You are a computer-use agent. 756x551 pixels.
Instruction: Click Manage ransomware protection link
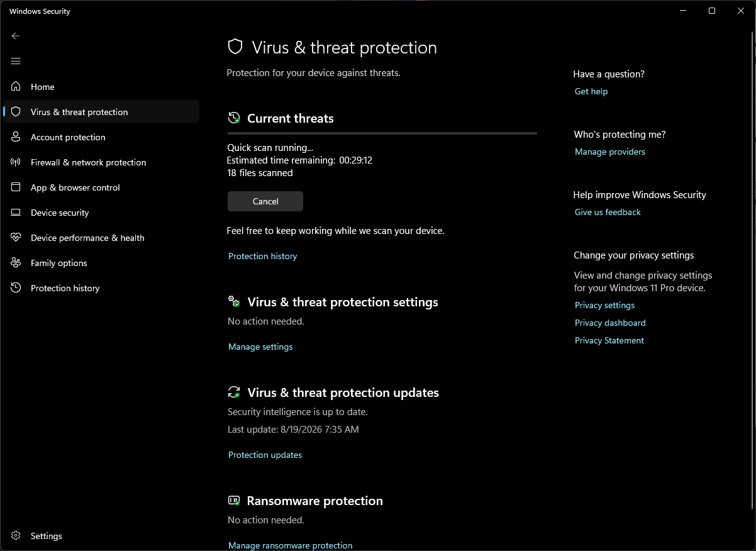[x=290, y=545]
